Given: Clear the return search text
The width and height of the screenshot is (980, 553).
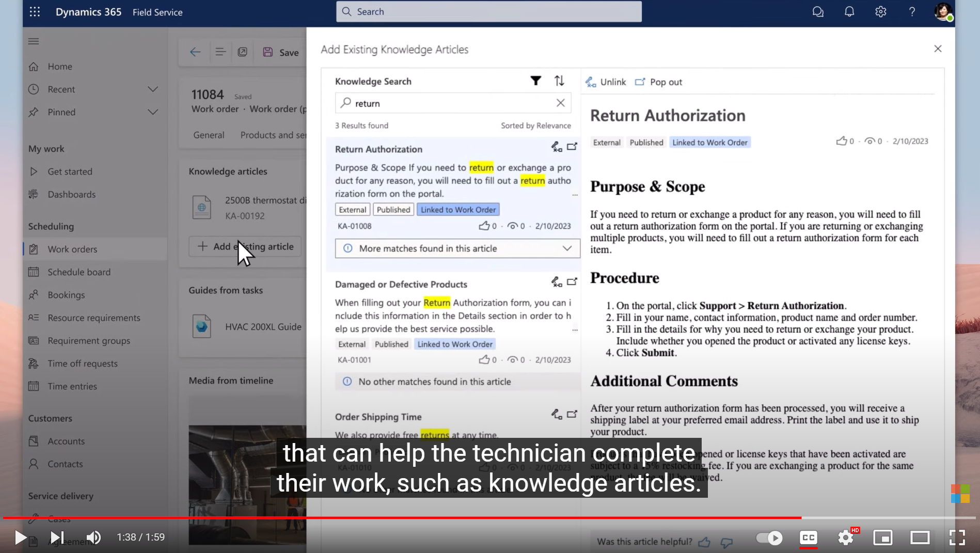Looking at the screenshot, I should click(560, 103).
